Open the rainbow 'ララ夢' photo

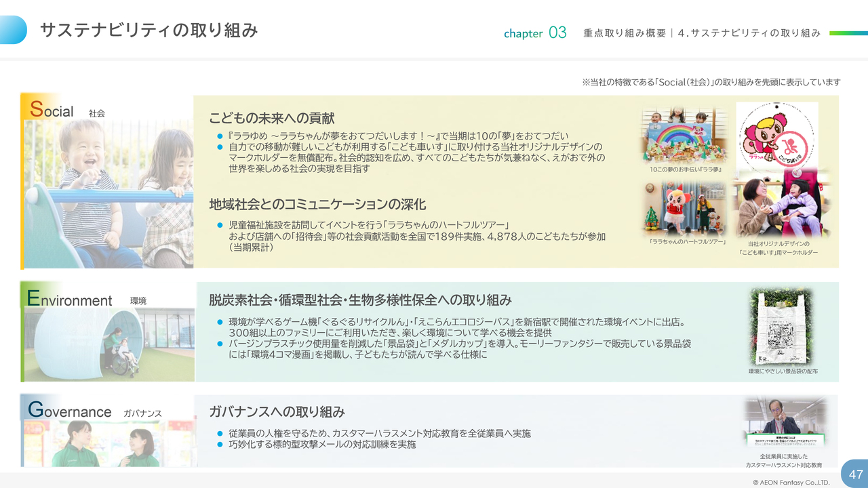coord(684,135)
